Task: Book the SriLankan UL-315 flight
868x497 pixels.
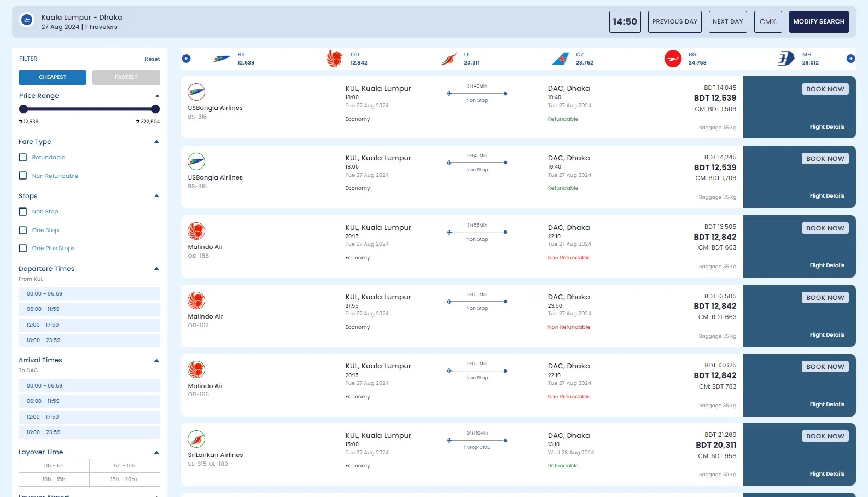Action: [825, 436]
